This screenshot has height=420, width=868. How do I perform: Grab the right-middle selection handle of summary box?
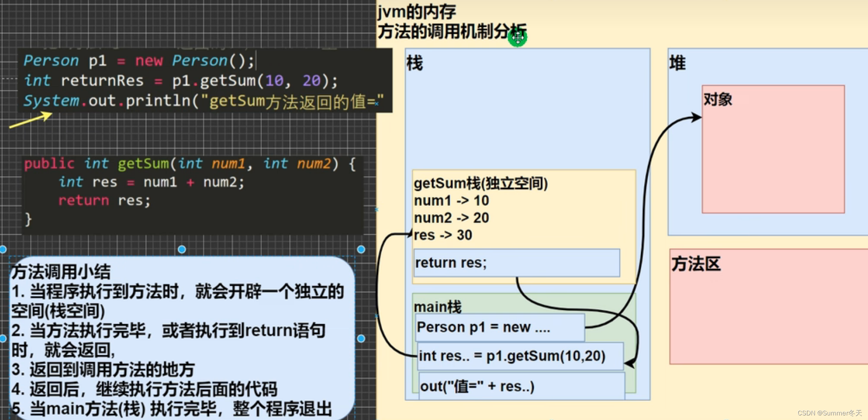[361, 339]
